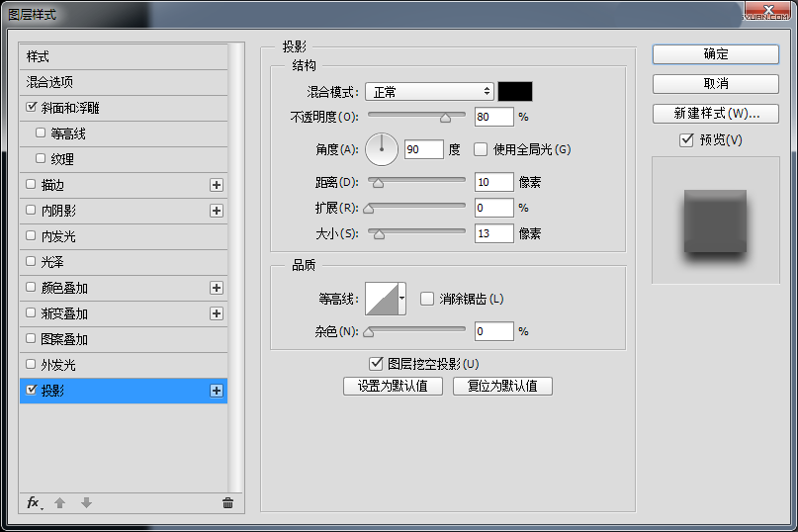Click the plus icon next to 描边

click(217, 185)
